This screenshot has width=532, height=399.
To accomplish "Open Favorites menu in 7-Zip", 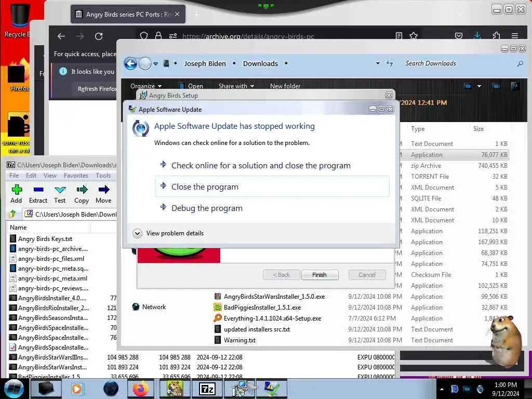I will 76,176.
